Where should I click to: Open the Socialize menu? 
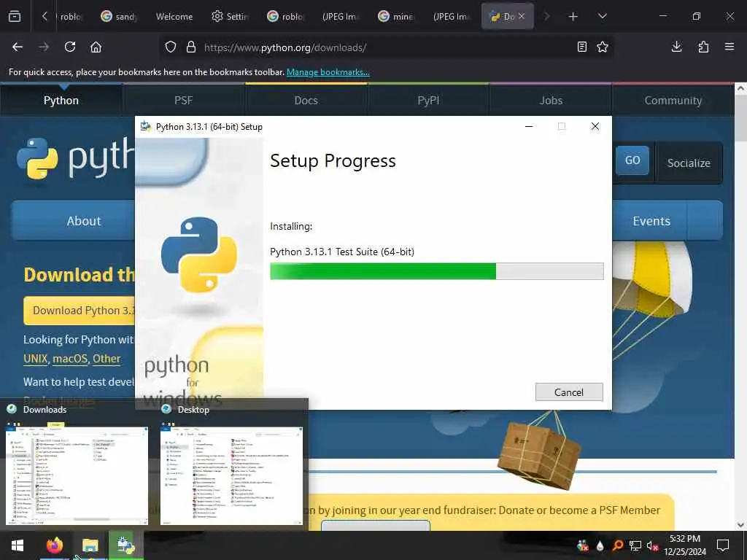689,163
